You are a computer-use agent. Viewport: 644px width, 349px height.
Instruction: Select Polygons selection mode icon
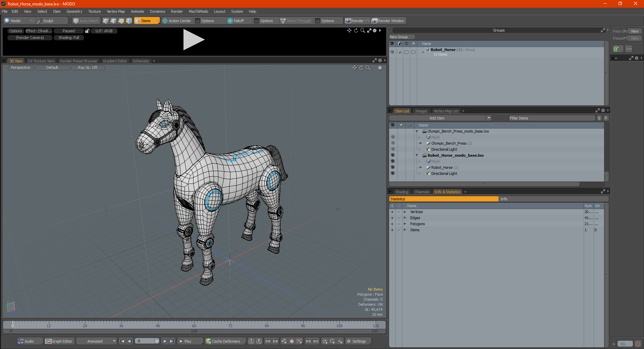point(121,21)
